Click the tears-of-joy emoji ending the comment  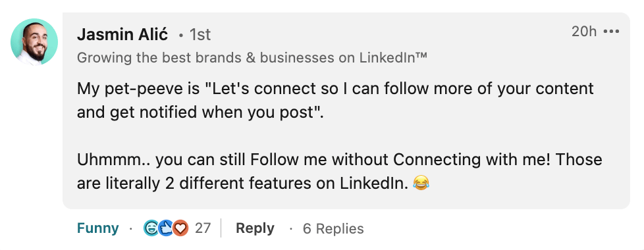[x=421, y=183]
